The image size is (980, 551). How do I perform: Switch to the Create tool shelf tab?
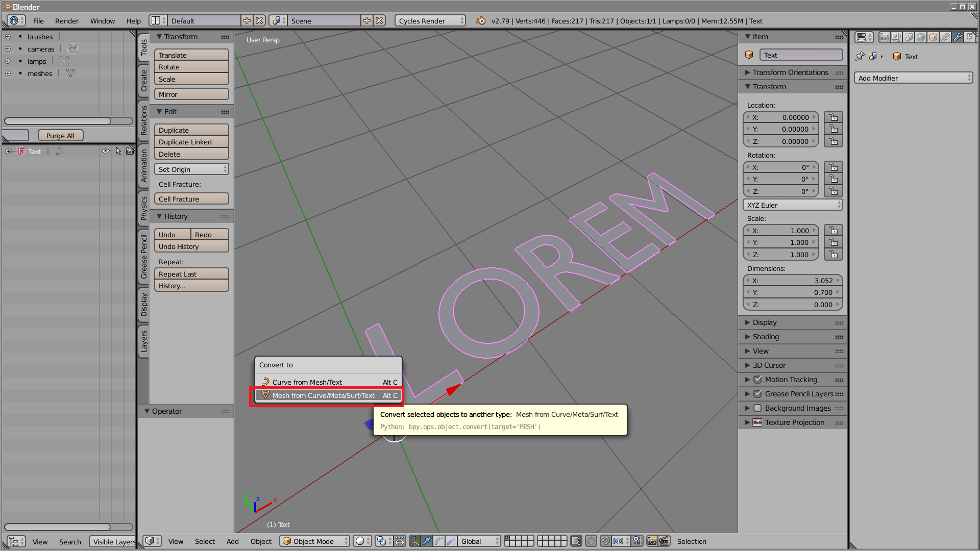(143, 81)
